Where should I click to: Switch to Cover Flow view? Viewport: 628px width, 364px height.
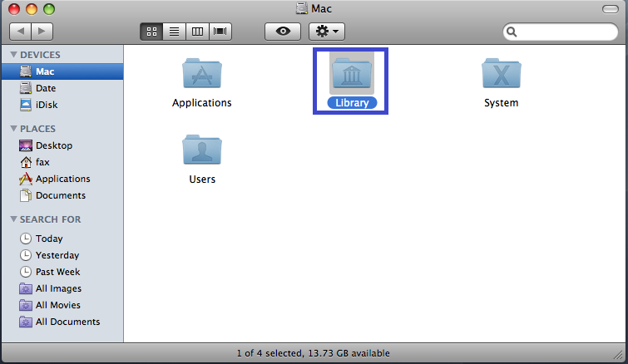(220, 32)
